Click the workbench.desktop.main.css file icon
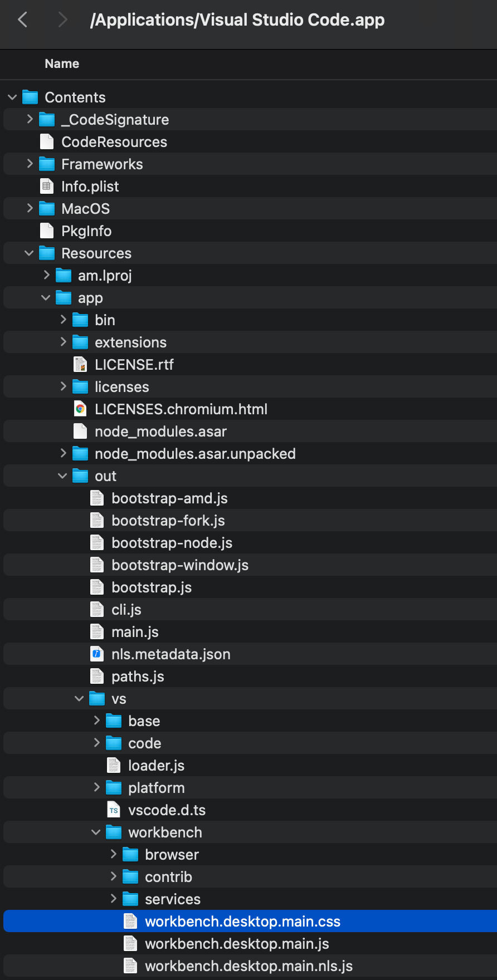 130,922
